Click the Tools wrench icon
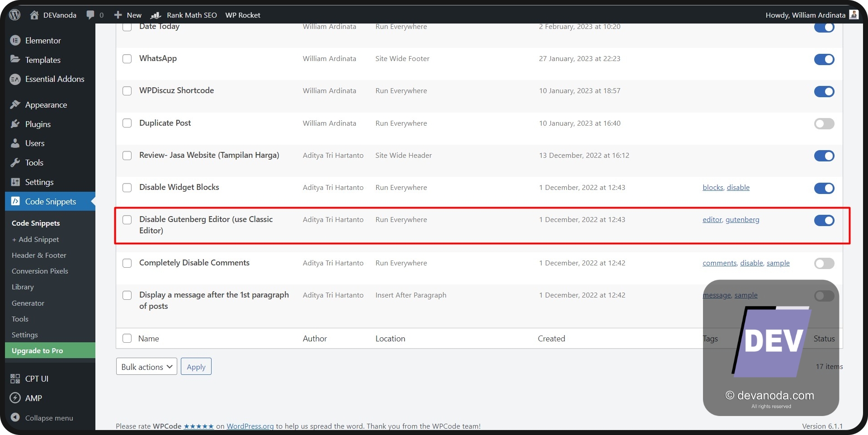Viewport: 868px width, 435px height. click(x=15, y=162)
